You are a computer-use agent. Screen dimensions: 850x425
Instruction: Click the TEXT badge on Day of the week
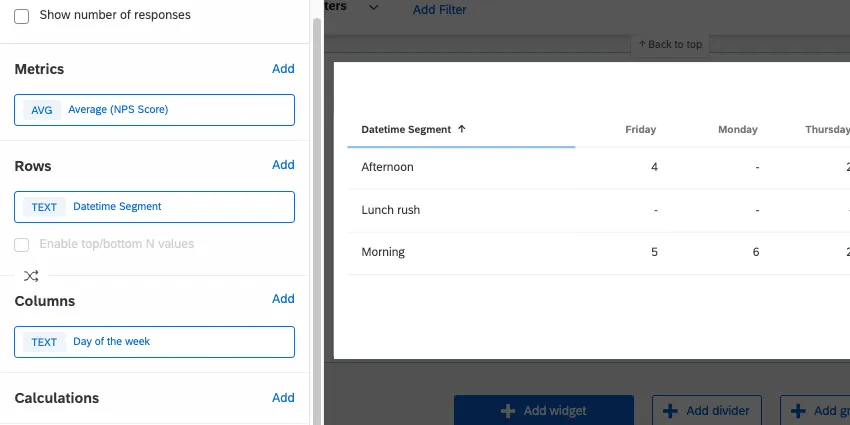pos(44,342)
